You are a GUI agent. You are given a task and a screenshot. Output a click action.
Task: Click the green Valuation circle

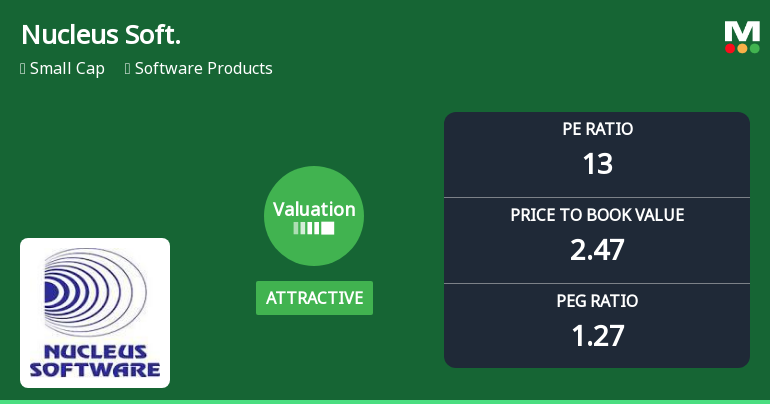(314, 215)
